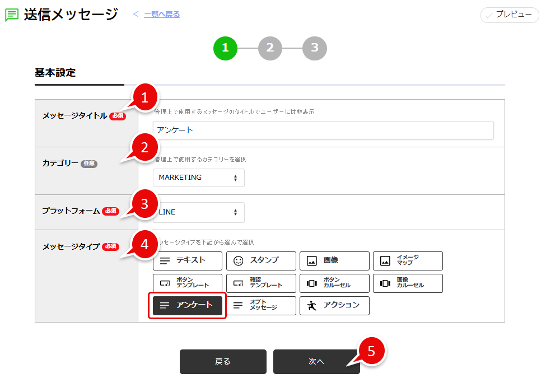The width and height of the screenshot is (546, 392).
Task: Select the アクション message type
Action: 334,305
